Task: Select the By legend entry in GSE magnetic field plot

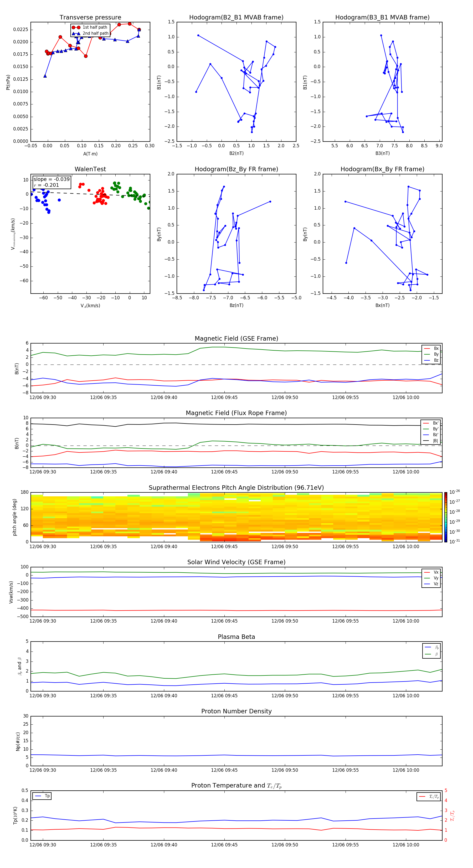Action: (431, 355)
